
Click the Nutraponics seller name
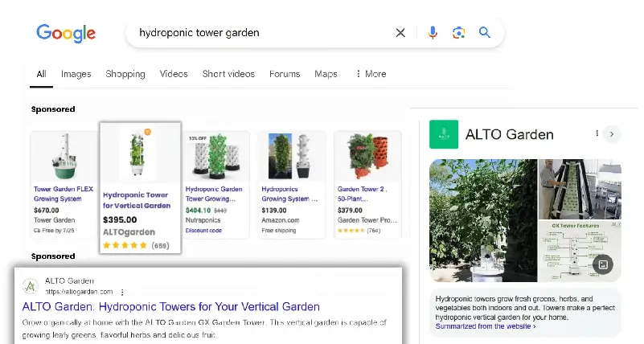203,220
